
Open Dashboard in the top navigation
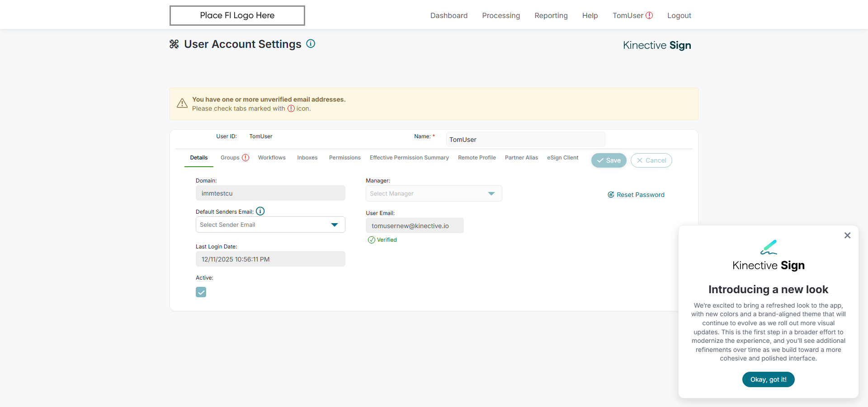[x=449, y=15]
